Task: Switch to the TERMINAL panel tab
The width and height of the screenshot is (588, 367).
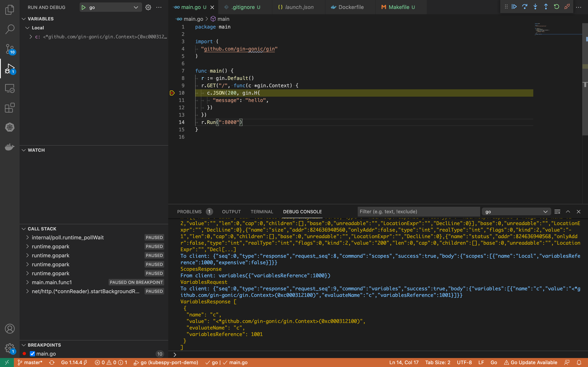Action: tap(262, 212)
